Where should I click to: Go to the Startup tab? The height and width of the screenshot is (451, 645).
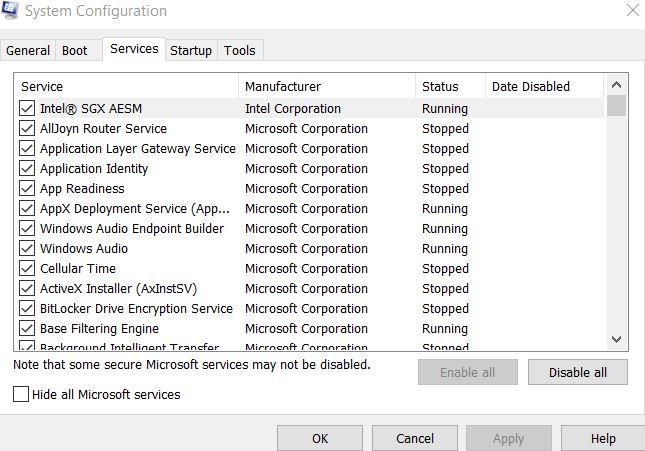191,51
